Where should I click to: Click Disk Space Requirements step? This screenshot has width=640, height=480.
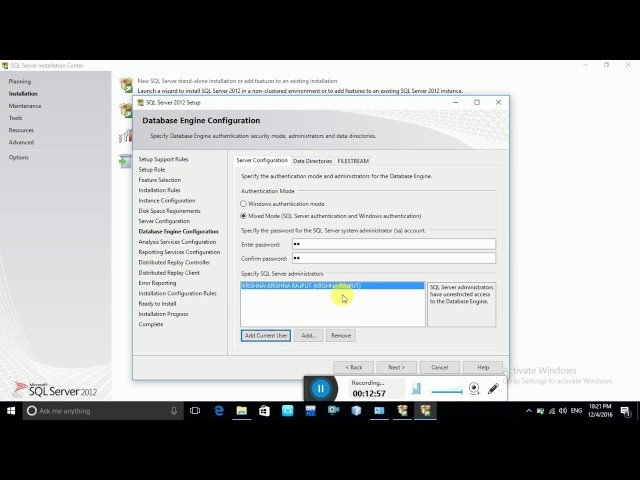click(x=169, y=211)
